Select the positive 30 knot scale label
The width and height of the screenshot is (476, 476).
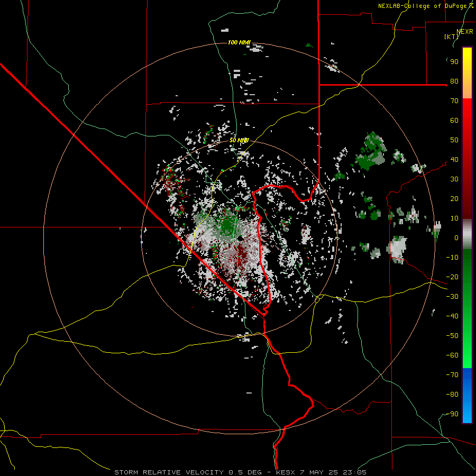pyautogui.click(x=454, y=179)
